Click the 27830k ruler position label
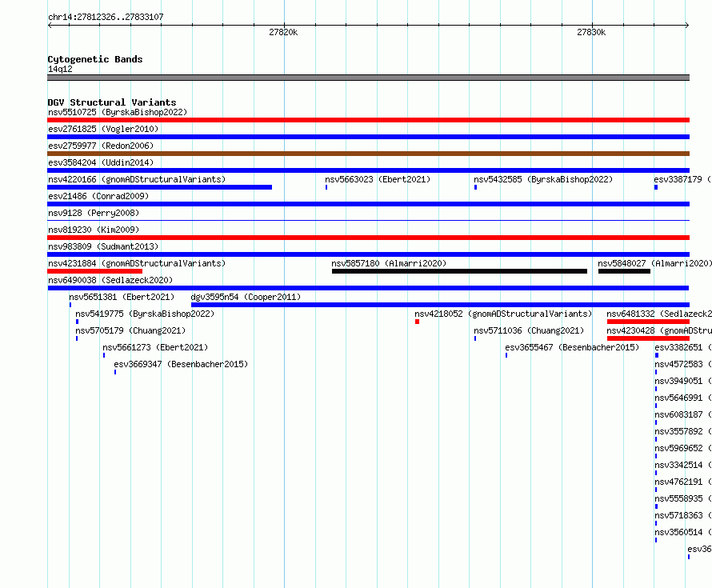The height and width of the screenshot is (588, 712). click(x=591, y=32)
